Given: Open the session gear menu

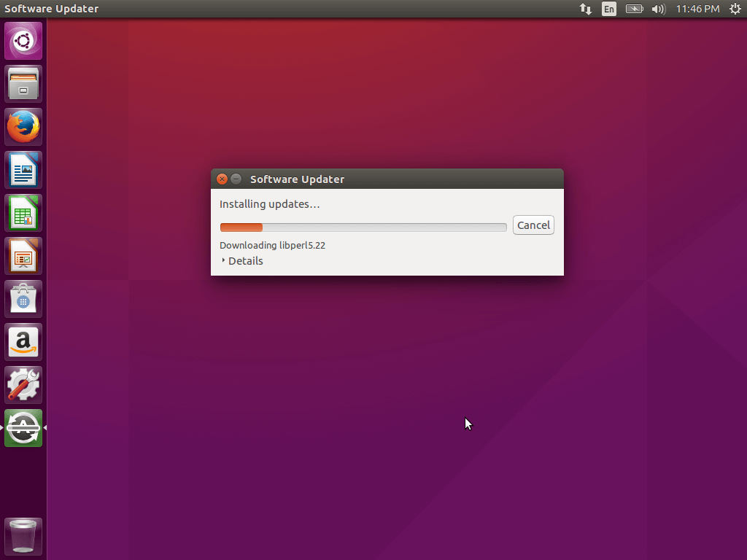Looking at the screenshot, I should 735,9.
